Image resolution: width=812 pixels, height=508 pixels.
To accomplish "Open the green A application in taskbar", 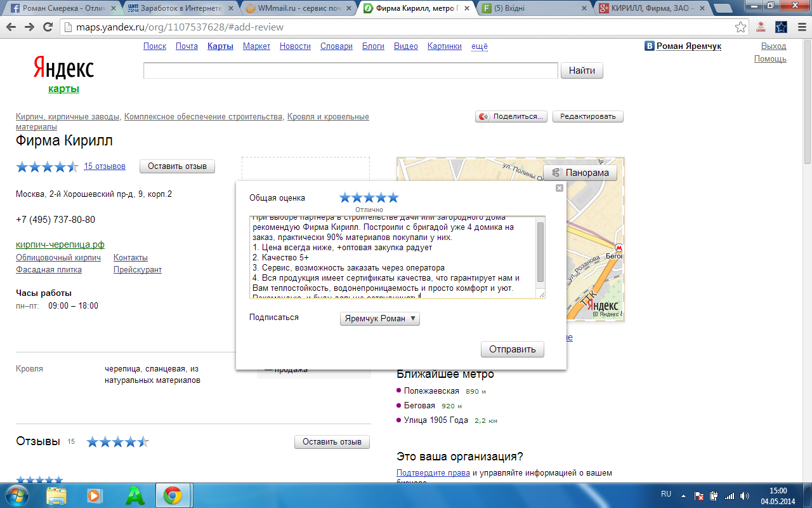I will tap(135, 495).
